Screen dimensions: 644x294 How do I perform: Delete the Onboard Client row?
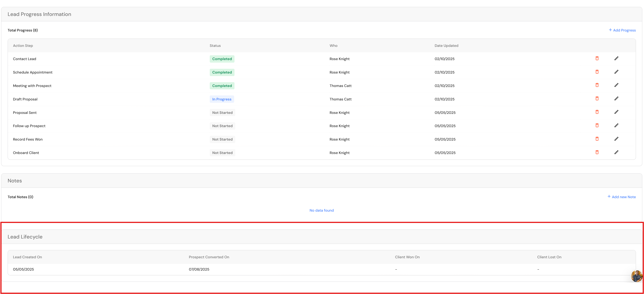tap(597, 152)
